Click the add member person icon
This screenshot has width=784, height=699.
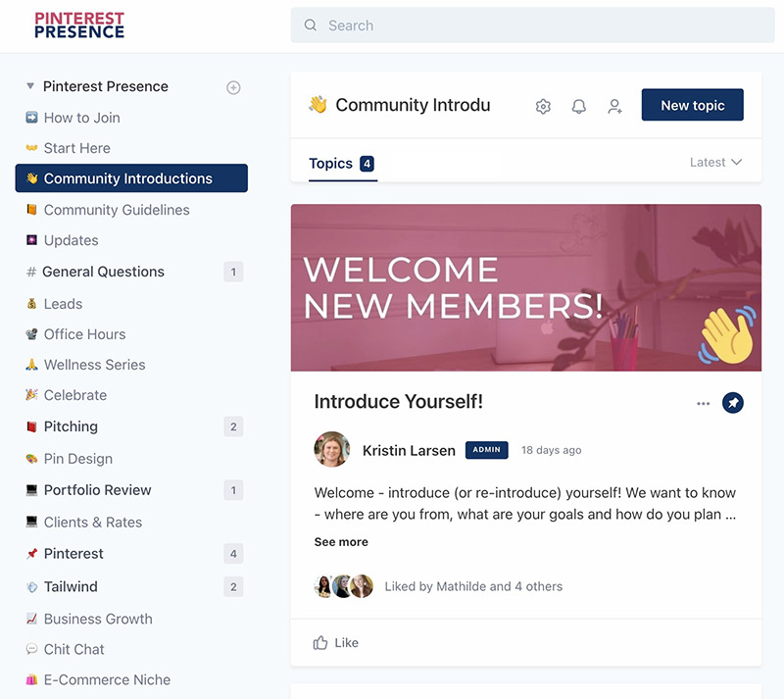[615, 106]
